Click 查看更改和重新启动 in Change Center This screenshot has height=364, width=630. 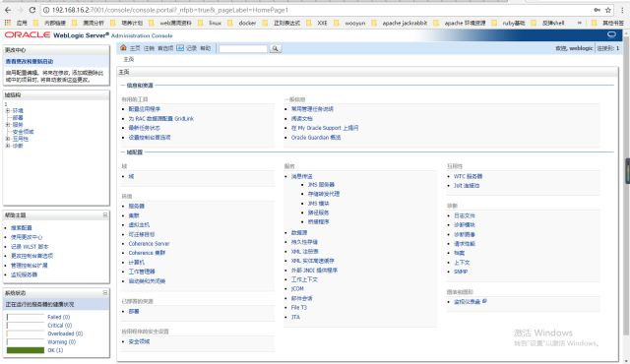click(x=30, y=61)
